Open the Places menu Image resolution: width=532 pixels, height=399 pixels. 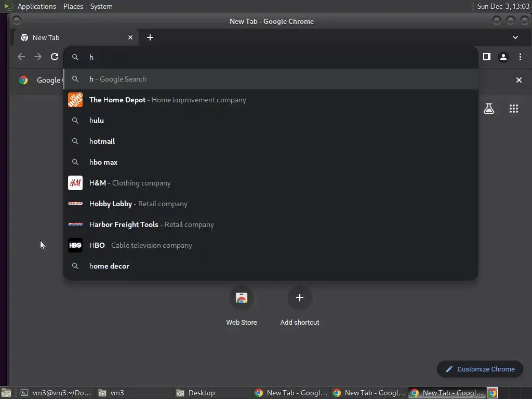pos(73,6)
